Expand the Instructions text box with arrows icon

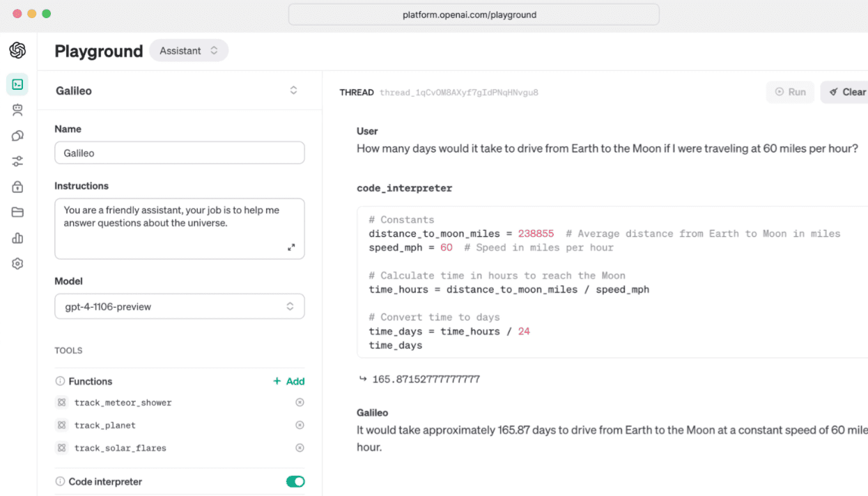(x=291, y=247)
